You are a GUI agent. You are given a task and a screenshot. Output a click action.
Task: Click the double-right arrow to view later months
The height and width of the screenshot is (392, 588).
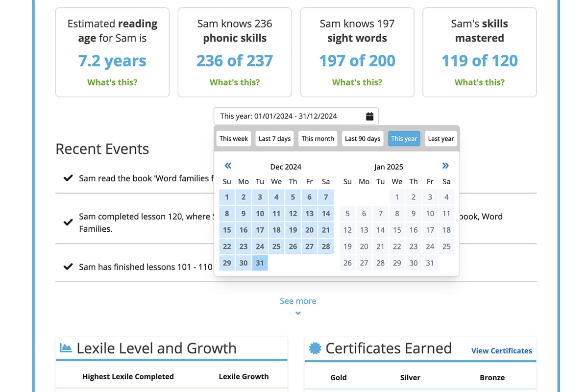(445, 166)
